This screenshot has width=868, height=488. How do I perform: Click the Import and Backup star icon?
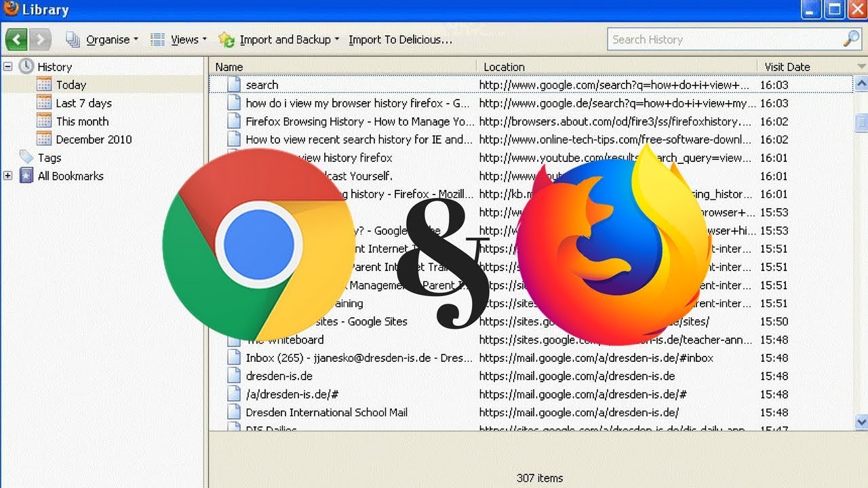[226, 39]
